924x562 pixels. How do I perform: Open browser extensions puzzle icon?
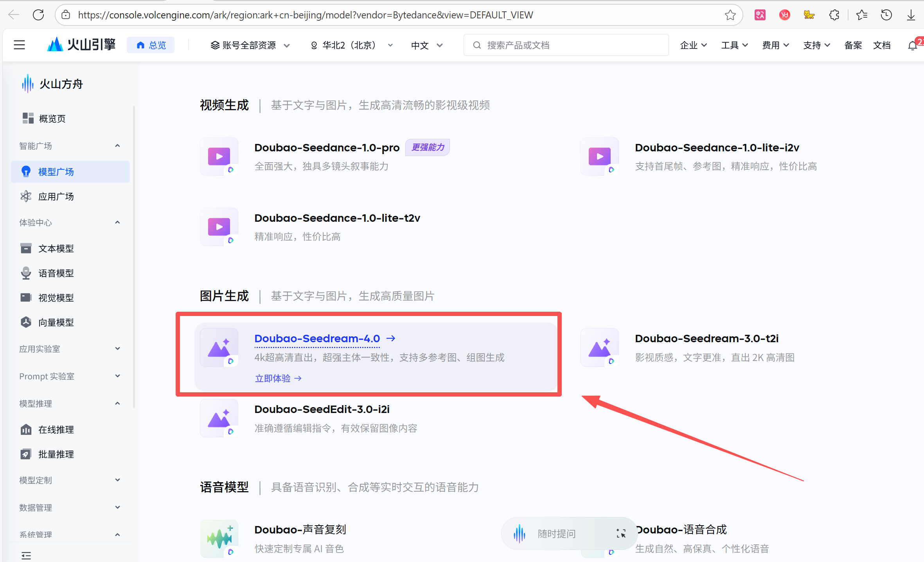click(x=834, y=15)
